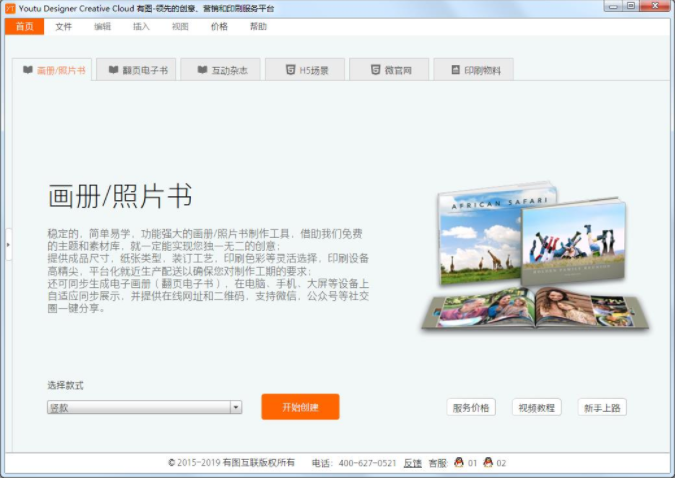Open the 帮助 menu

pos(258,27)
